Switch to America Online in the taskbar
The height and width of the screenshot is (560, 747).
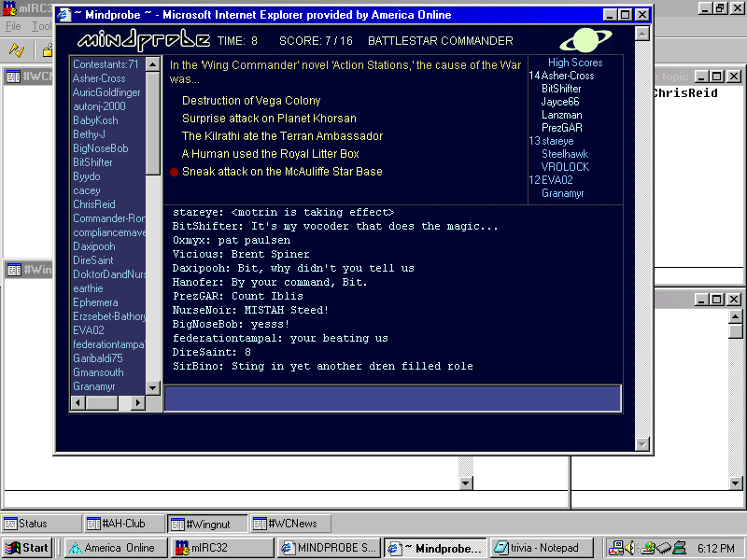click(111, 548)
